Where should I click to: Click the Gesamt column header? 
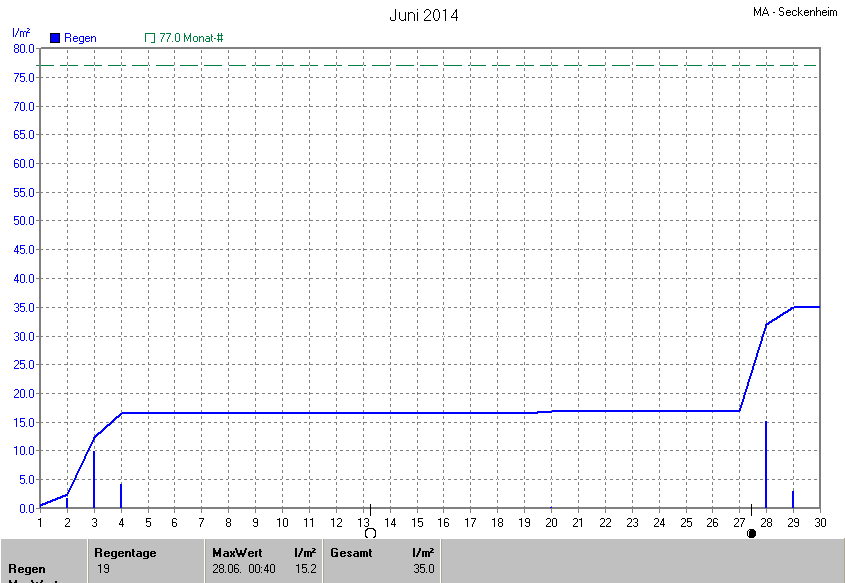click(x=352, y=552)
